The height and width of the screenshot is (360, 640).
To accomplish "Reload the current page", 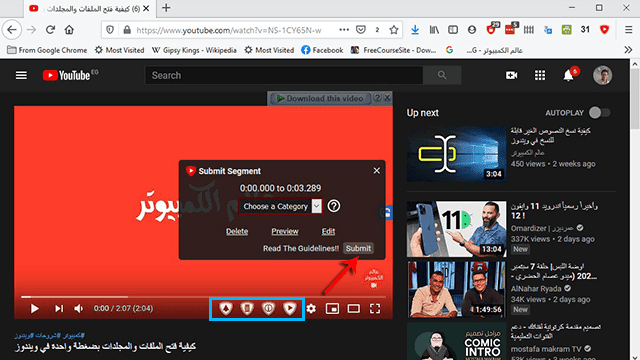I will [50, 30].
